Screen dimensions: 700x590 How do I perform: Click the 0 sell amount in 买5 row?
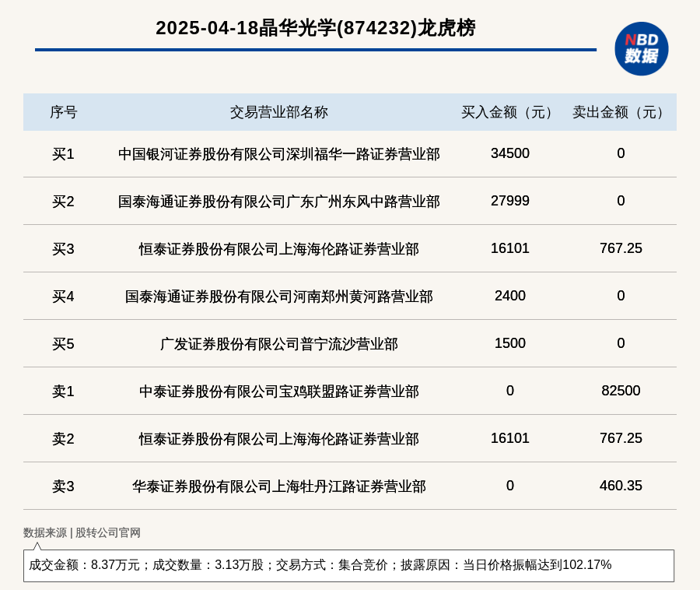coord(621,343)
